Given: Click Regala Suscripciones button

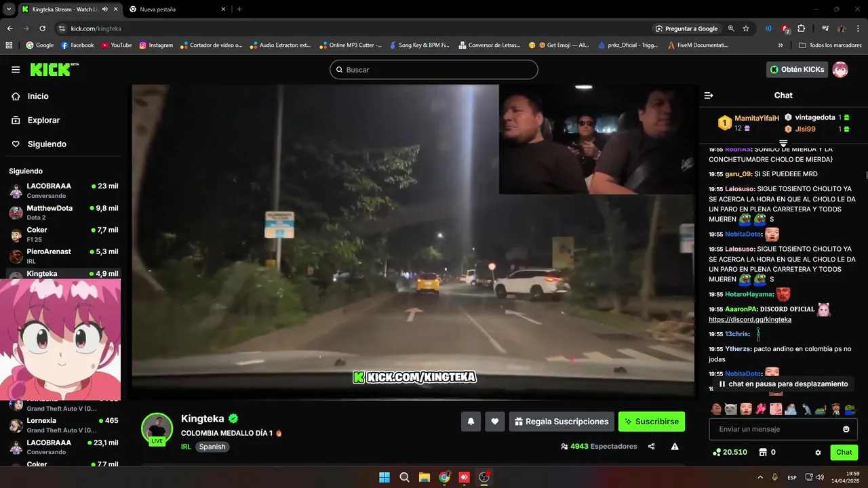Looking at the screenshot, I should click(x=561, y=422).
